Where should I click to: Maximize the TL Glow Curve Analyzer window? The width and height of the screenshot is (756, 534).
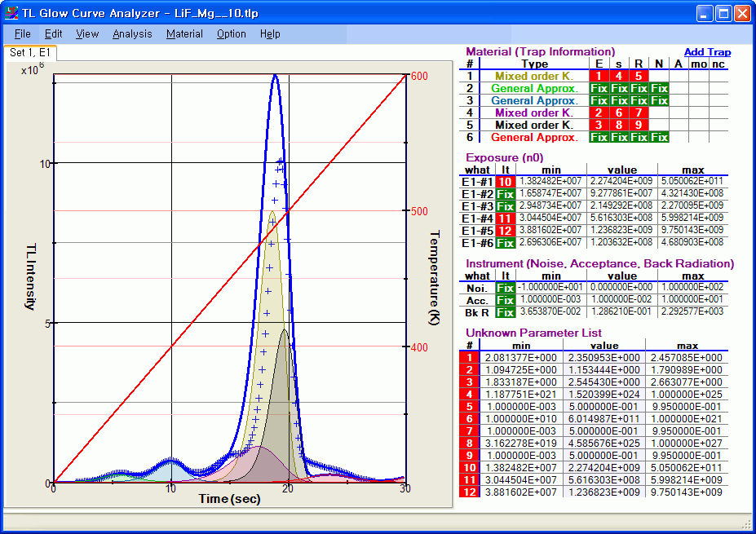pos(723,14)
